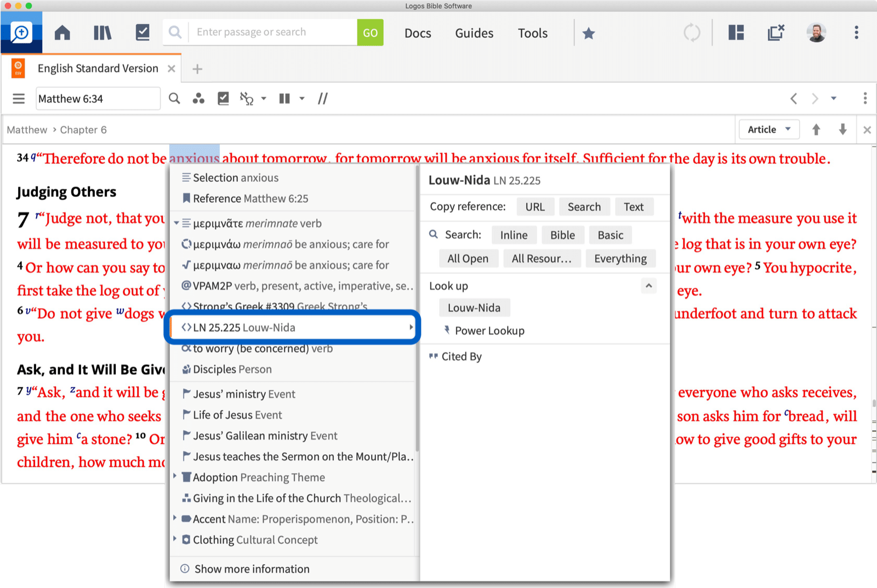Click the previous article up arrow
Image resolution: width=877 pixels, height=588 pixels.
(816, 129)
